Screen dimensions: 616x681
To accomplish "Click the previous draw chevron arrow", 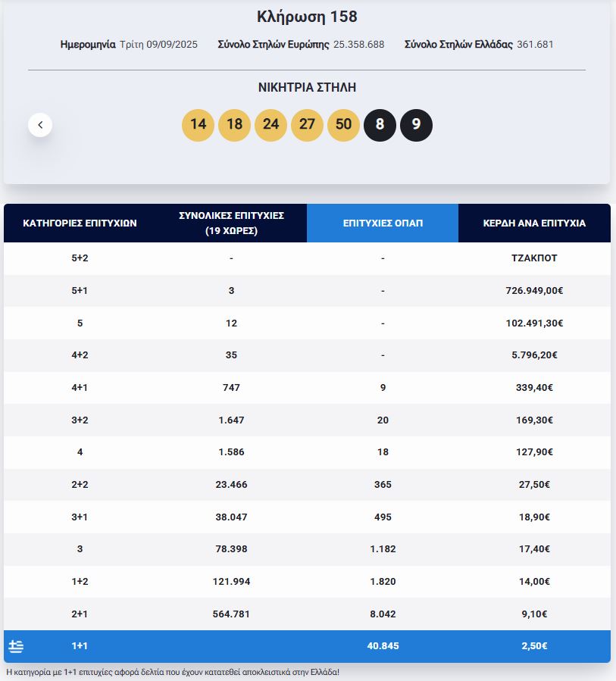I will pos(40,123).
